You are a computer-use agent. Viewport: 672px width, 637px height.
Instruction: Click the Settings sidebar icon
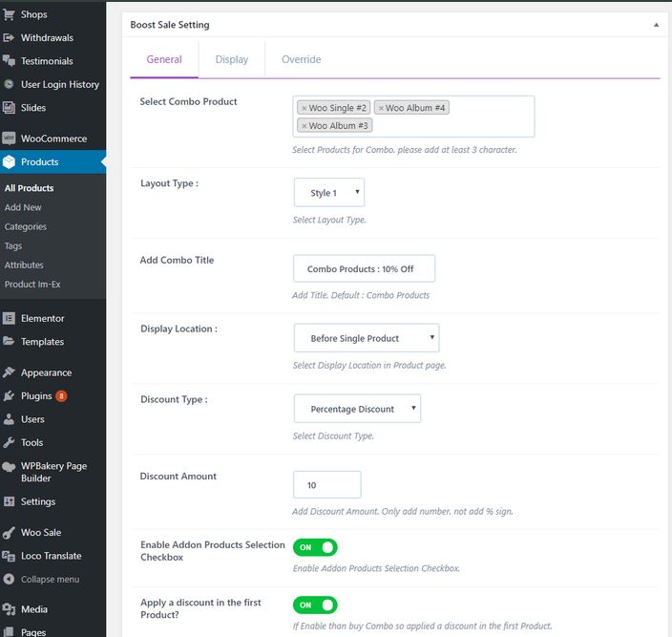click(x=9, y=501)
